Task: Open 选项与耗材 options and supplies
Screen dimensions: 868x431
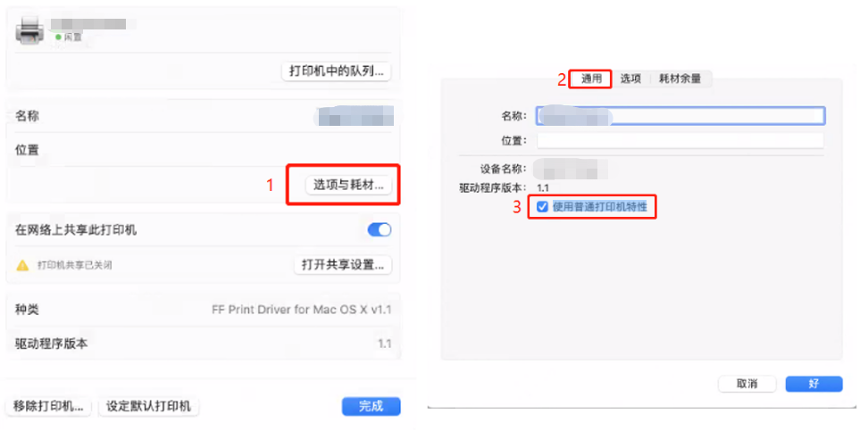Action: [348, 186]
